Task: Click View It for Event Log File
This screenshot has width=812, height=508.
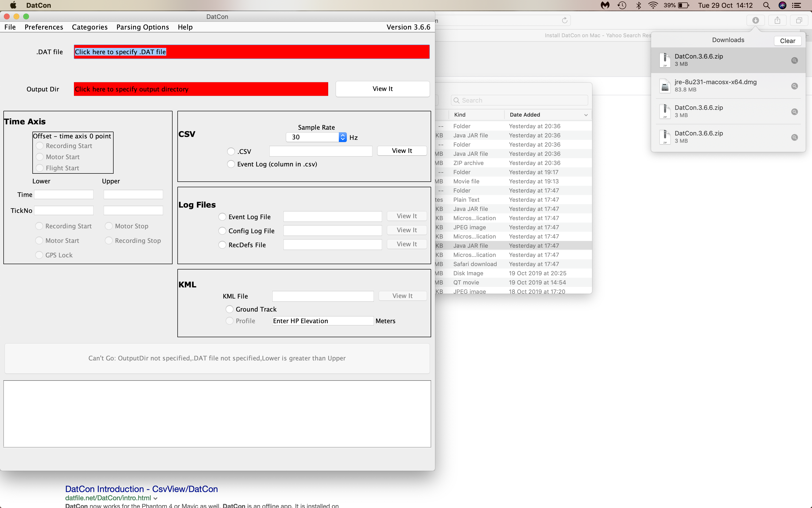Action: click(407, 216)
